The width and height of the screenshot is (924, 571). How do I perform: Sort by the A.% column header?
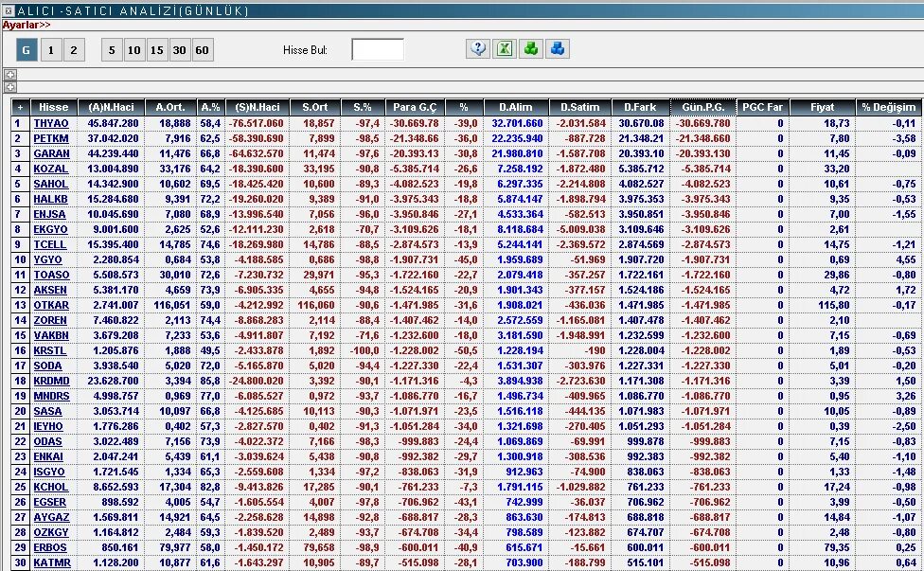pyautogui.click(x=210, y=107)
